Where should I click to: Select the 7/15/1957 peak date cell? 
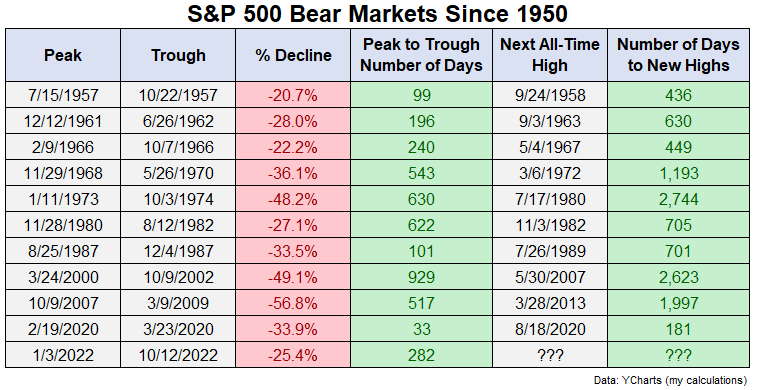63,95
